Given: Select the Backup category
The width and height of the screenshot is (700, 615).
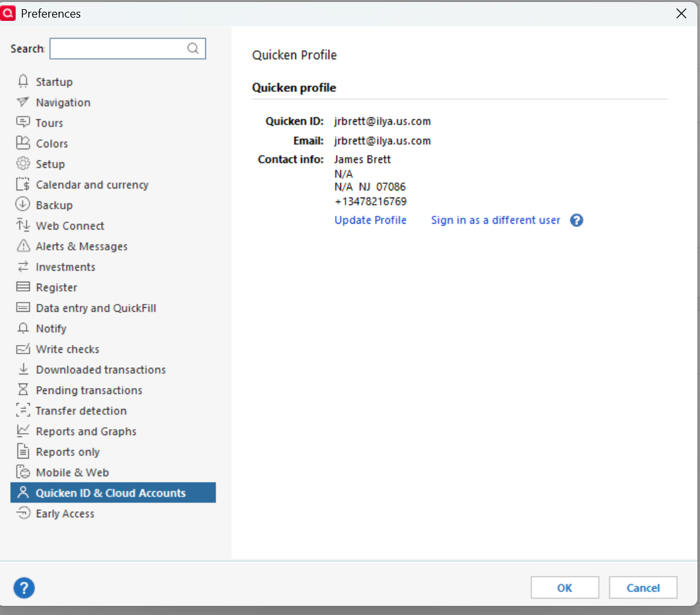Looking at the screenshot, I should (54, 205).
